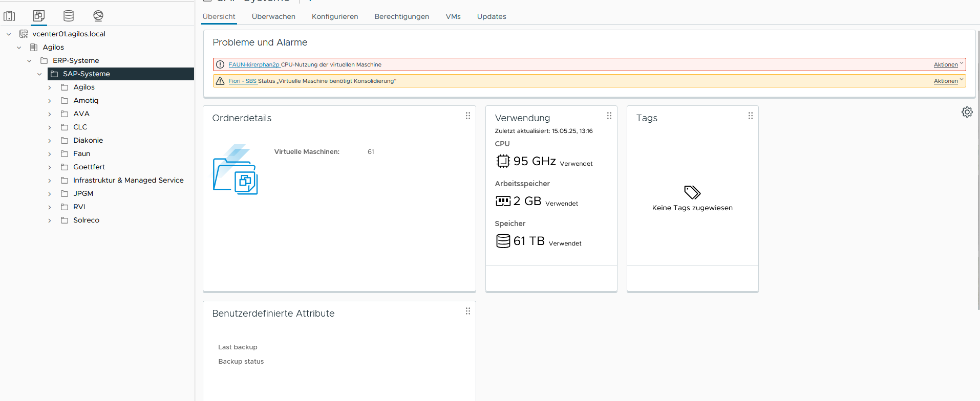The height and width of the screenshot is (401, 980).
Task: Open the FAUN-kirerphan2p VM link
Action: [x=254, y=64]
